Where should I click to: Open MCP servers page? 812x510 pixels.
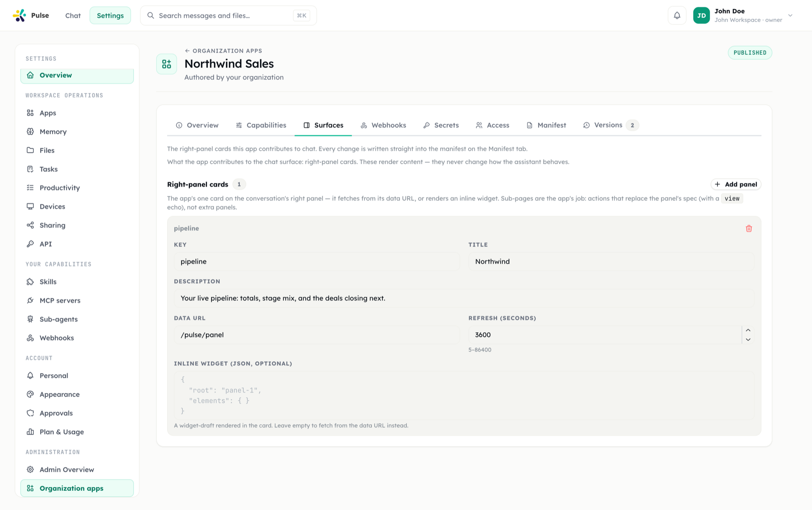point(77,301)
